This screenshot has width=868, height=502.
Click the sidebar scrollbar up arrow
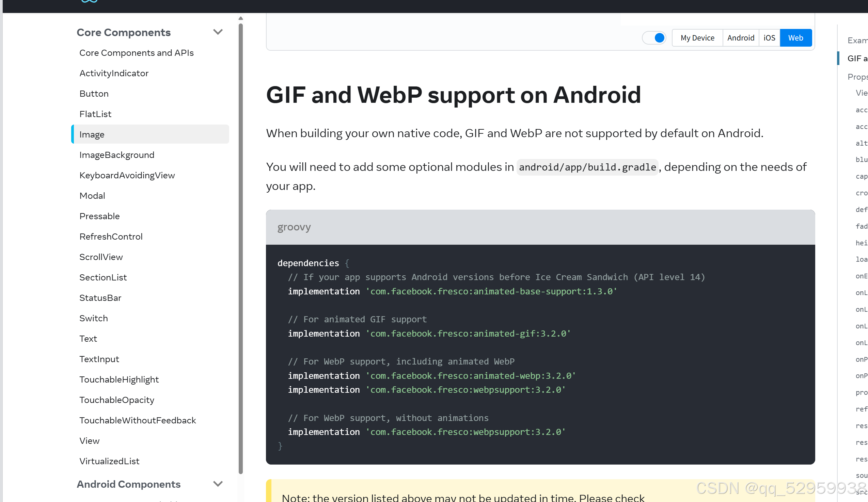[x=241, y=18]
